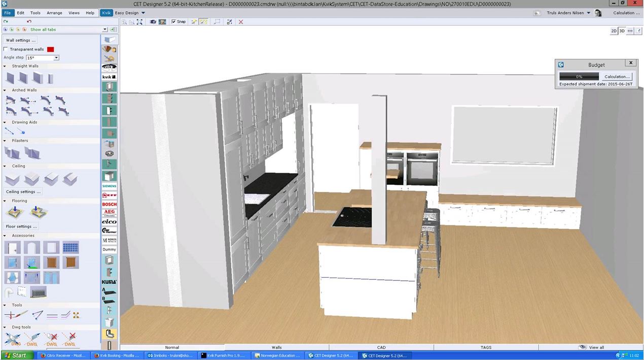Image resolution: width=644 pixels, height=360 pixels.
Task: Click the red transparent walls color swatch
Action: [51, 49]
